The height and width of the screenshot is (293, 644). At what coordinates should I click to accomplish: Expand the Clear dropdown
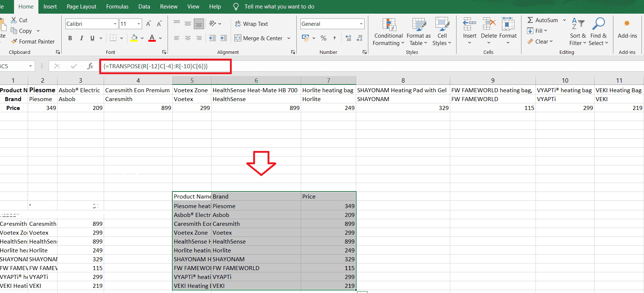(x=551, y=41)
